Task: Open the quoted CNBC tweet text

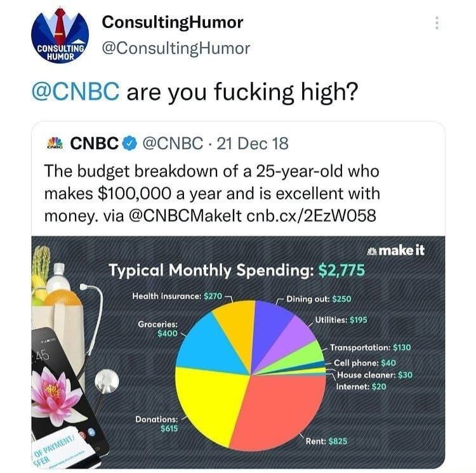Action: point(212,194)
